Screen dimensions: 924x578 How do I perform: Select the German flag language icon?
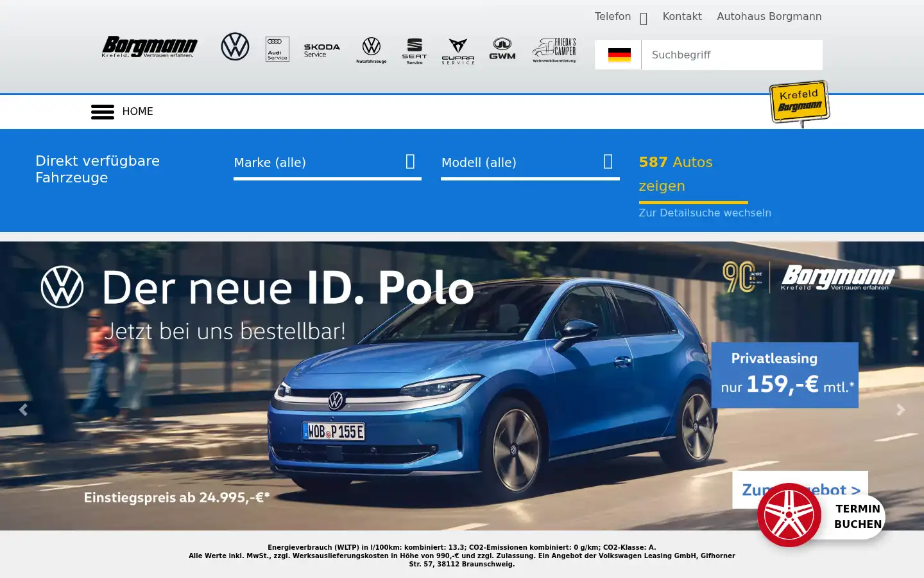(619, 55)
